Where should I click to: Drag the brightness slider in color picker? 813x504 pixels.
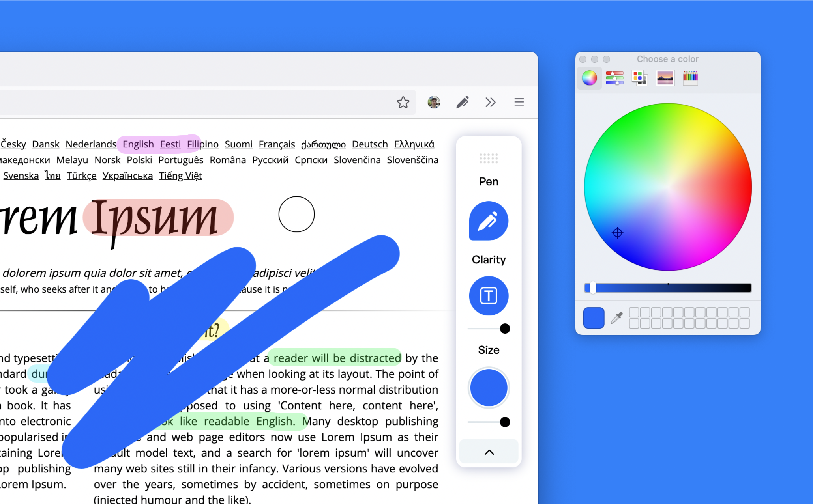pos(592,287)
